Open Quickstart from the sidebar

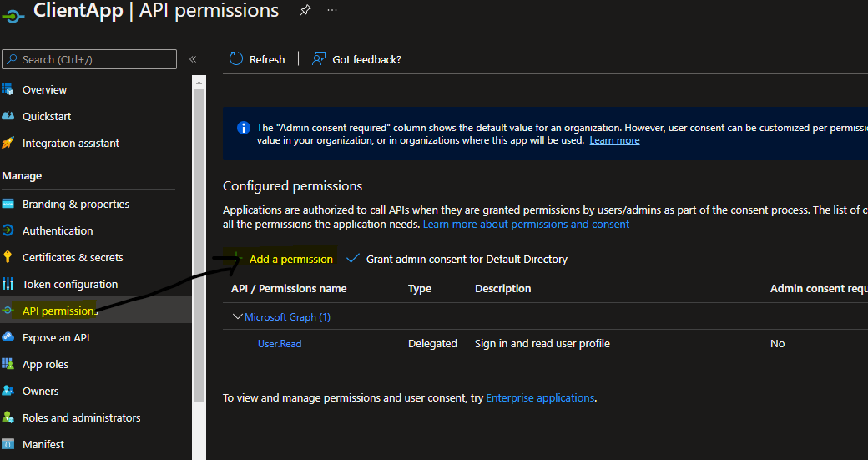pos(46,116)
